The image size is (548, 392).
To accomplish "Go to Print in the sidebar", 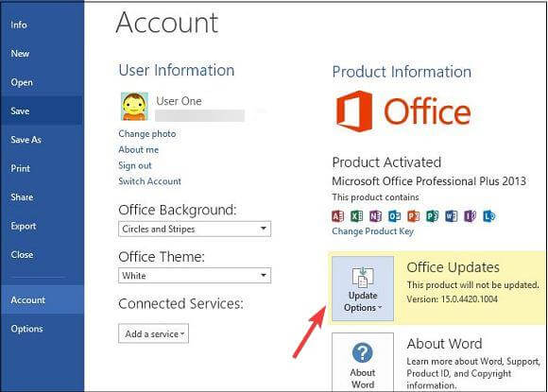I will (42, 168).
